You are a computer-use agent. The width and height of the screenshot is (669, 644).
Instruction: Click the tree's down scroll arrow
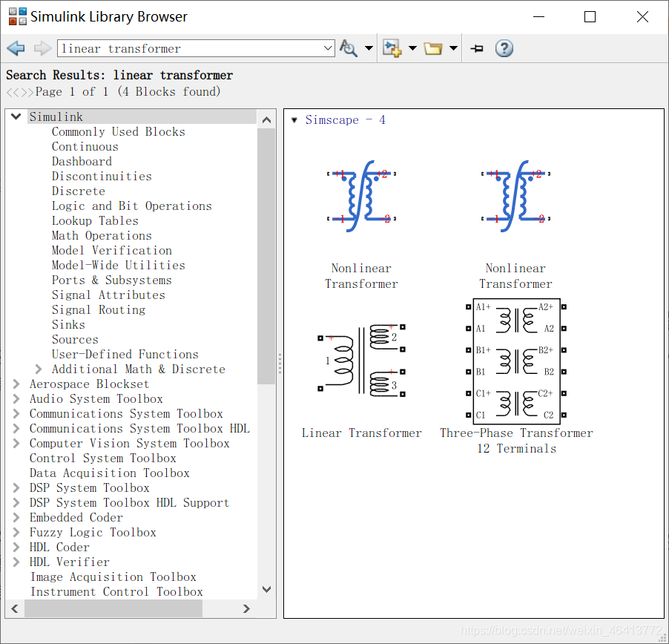(267, 589)
